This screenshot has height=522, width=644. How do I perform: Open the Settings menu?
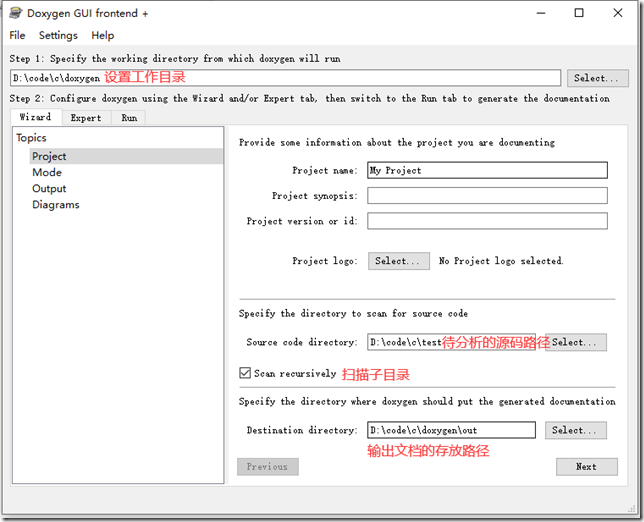pyautogui.click(x=58, y=35)
